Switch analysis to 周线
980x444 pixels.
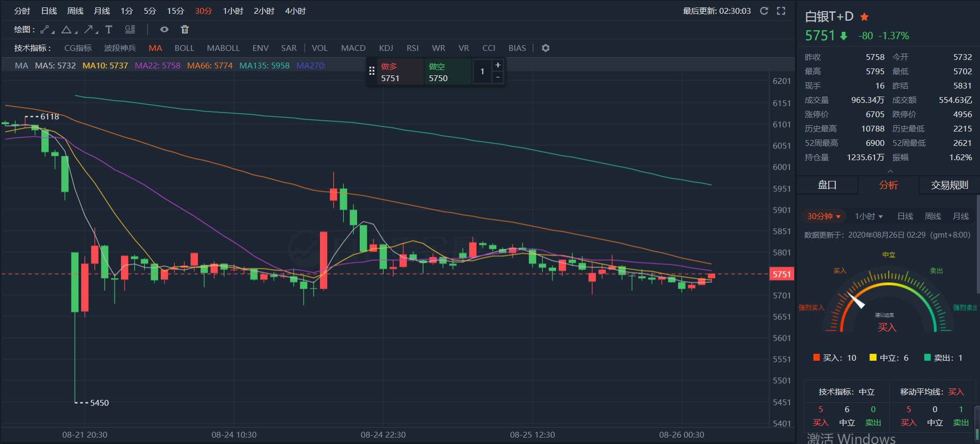click(933, 216)
